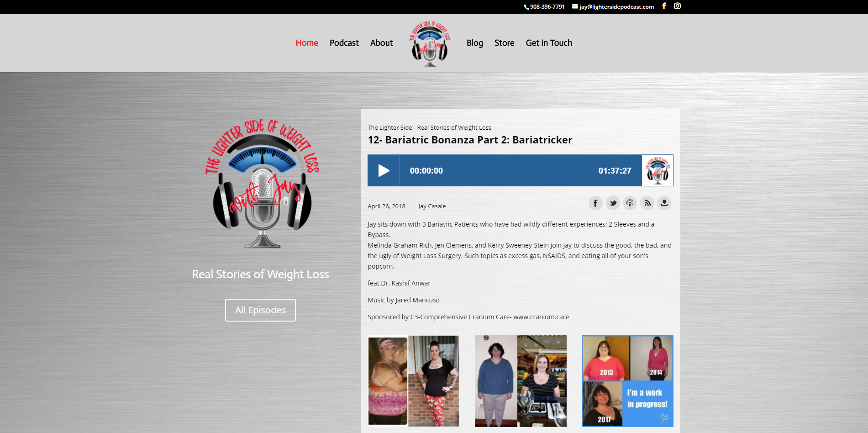Click 'The Lighter Side - Real Stories of Weight Loss' text
The height and width of the screenshot is (433, 868).
coord(429,128)
